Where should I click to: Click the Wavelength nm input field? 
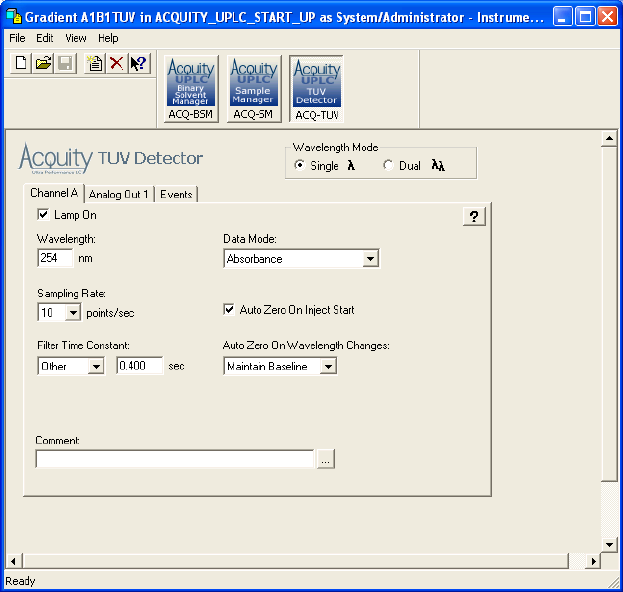pos(55,258)
